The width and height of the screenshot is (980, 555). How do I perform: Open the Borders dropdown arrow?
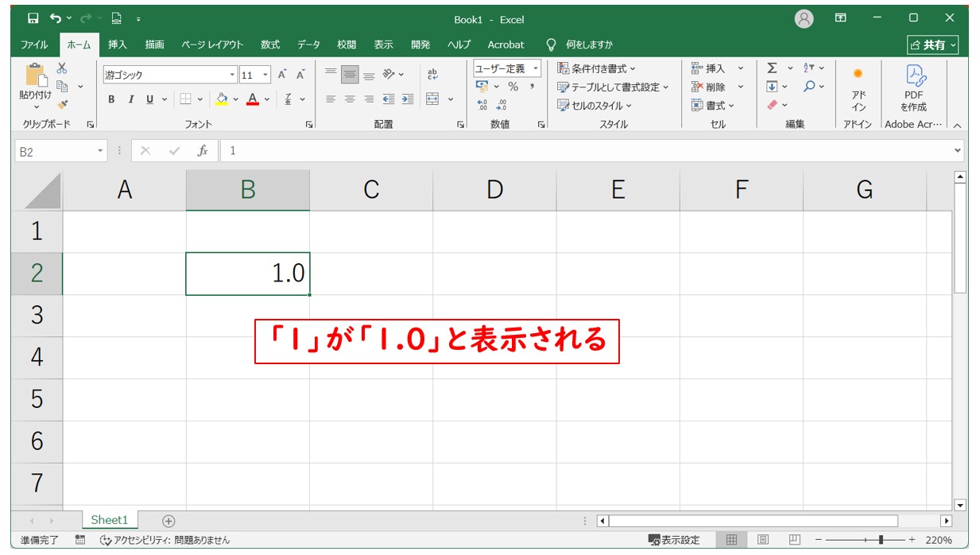200,99
